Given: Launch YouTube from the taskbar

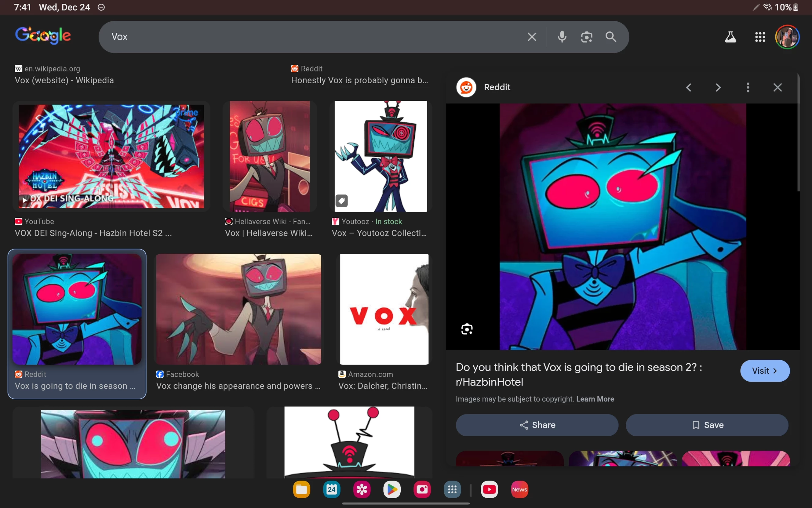Looking at the screenshot, I should 489,489.
